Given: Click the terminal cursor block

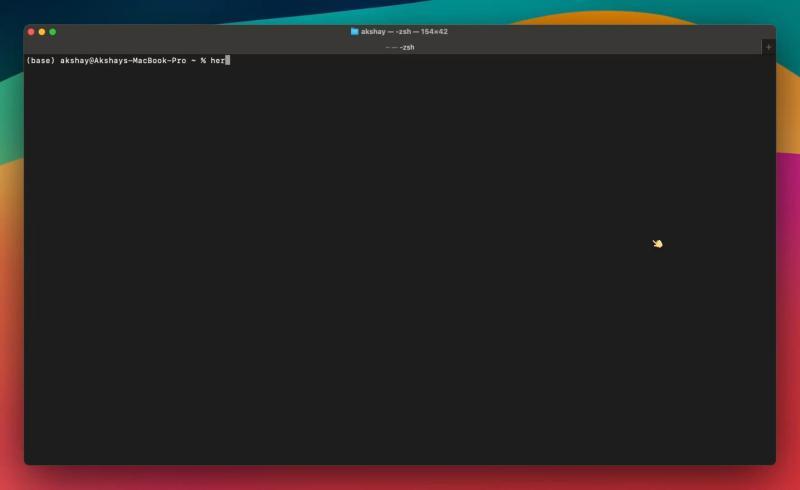Looking at the screenshot, I should click(x=228, y=60).
